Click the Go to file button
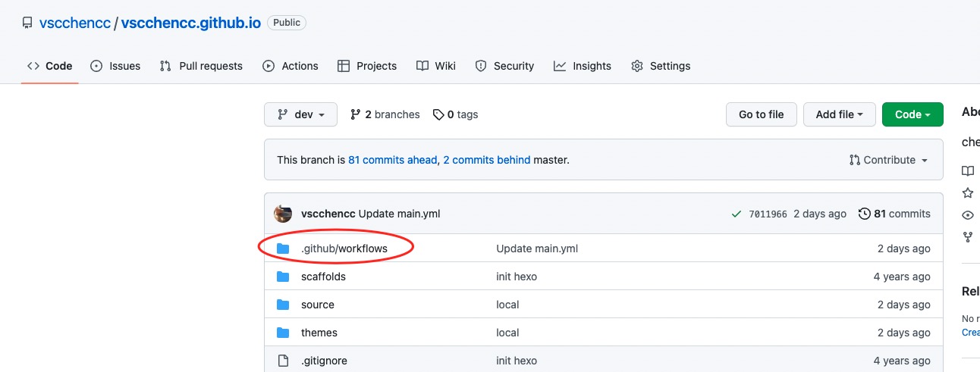980x372 pixels. [761, 114]
